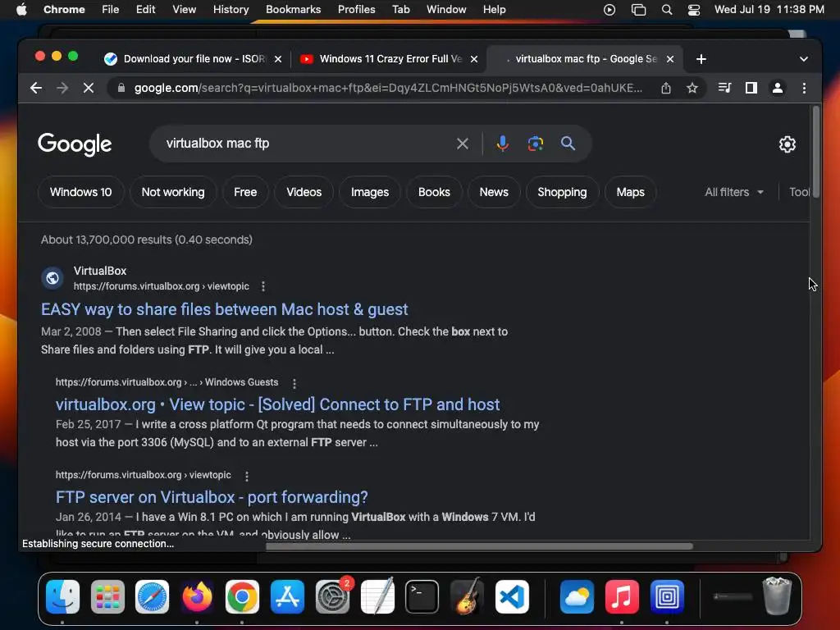The image size is (840, 630).
Task: Open more options for port forwarding result
Action: (246, 476)
